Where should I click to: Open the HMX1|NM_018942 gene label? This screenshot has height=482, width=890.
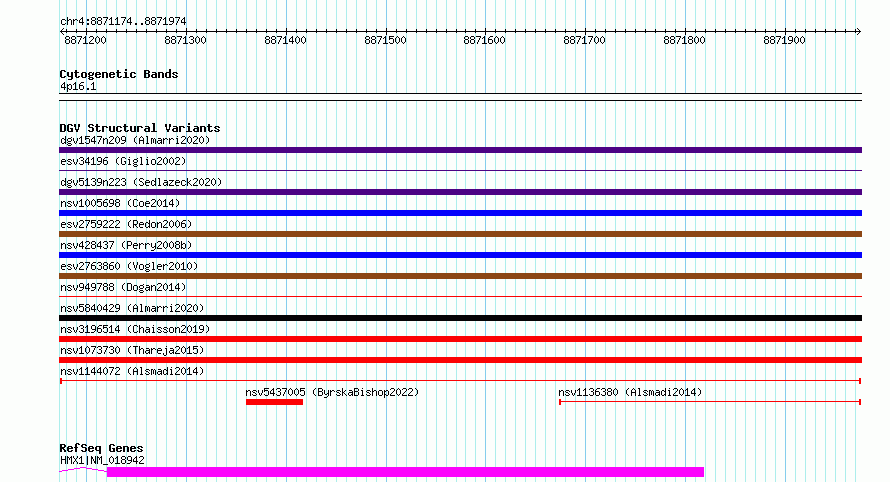[102, 460]
